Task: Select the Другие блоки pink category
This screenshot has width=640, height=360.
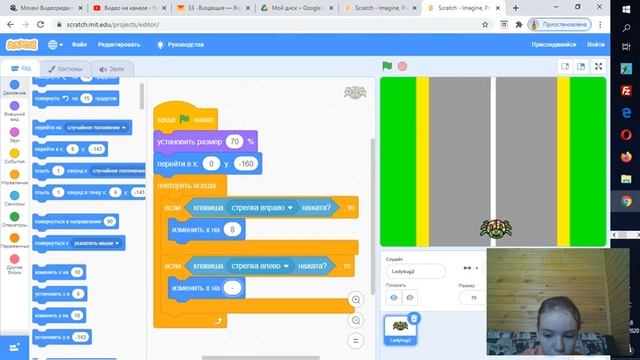Action: coord(14,259)
